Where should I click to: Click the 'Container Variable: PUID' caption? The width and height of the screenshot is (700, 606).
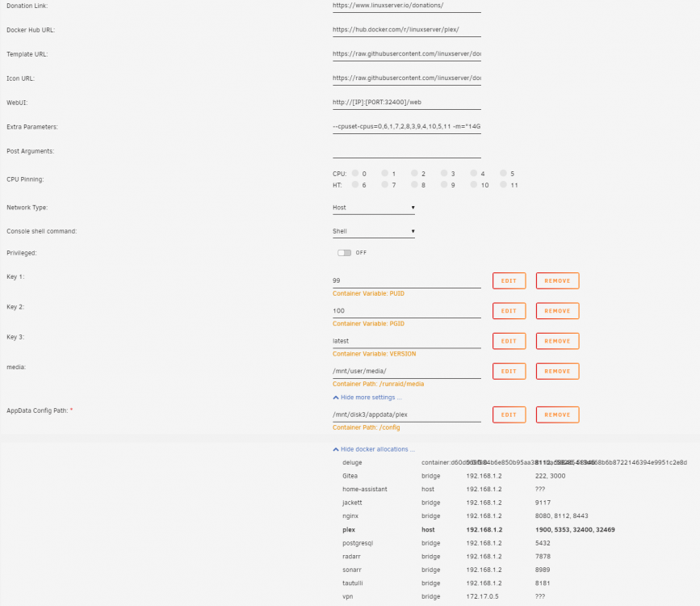click(368, 293)
